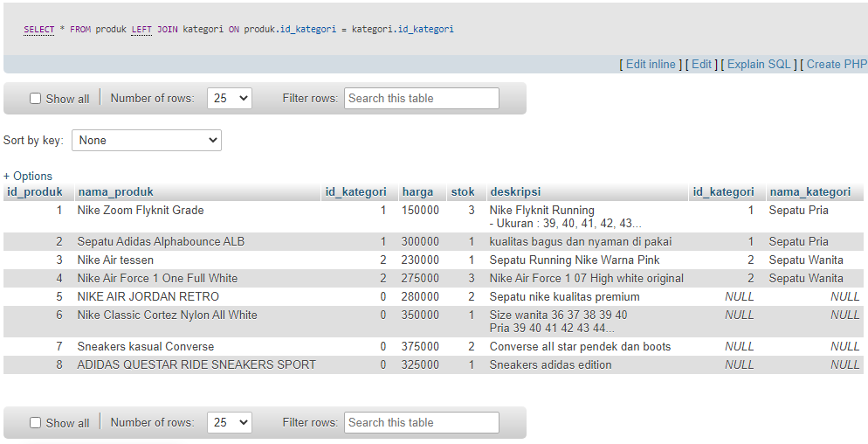
Task: Tick the top Show all checkbox
Action: point(36,99)
